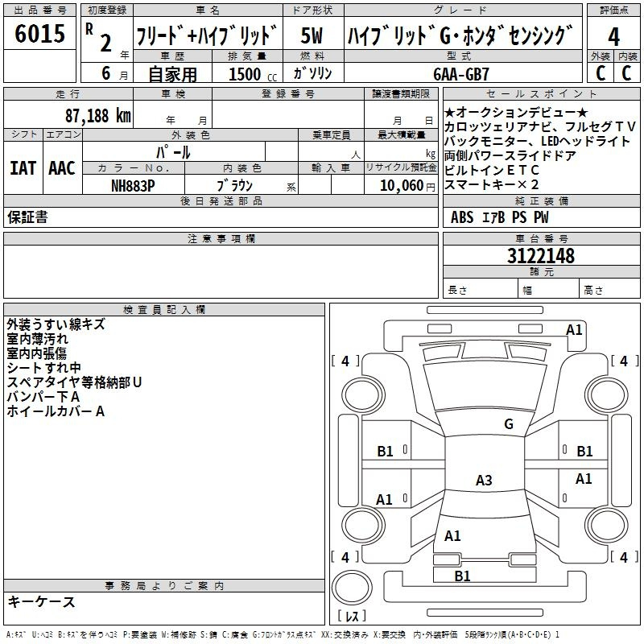Click the ブラウン interior color value
The height and width of the screenshot is (644, 644).
(x=234, y=186)
